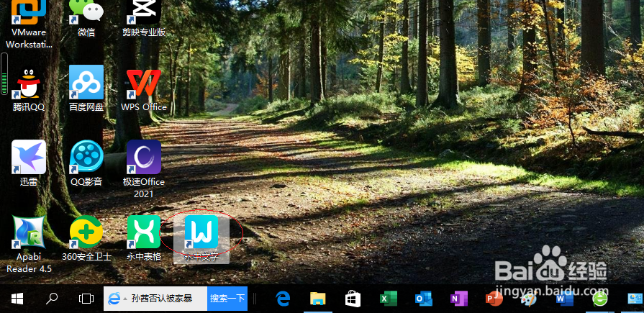The image size is (644, 313).
Task: Open the 百度网盘 desktop shortcut
Action: pos(86,89)
